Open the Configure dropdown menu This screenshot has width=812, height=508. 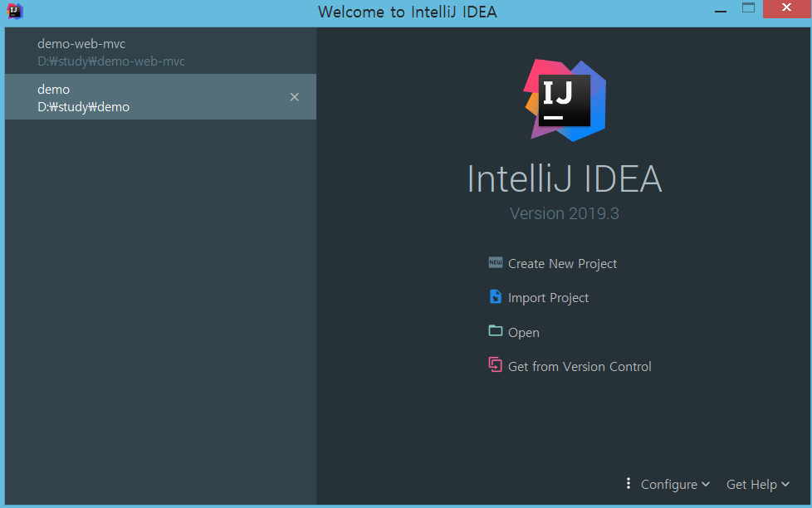[x=675, y=484]
